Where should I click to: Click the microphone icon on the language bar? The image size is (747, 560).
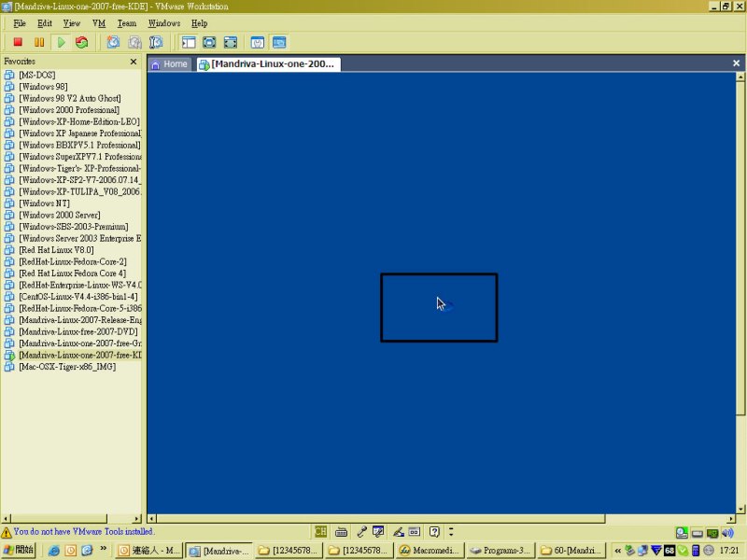tap(362, 532)
